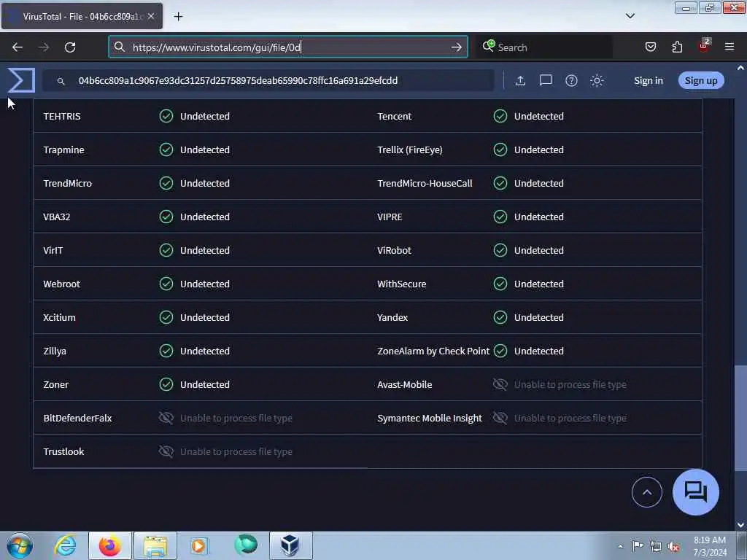Click the page vertical scrollbar thumb
This screenshot has width=747, height=560.
tap(740, 418)
